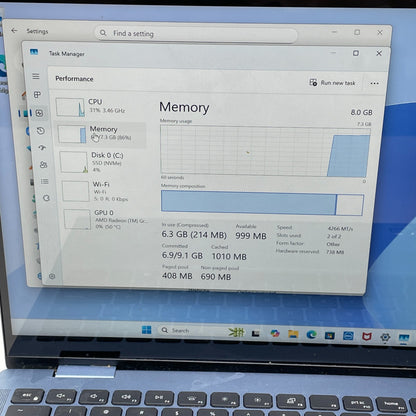
Task: Select the Wi-Fi performance item
Action: coord(105,191)
